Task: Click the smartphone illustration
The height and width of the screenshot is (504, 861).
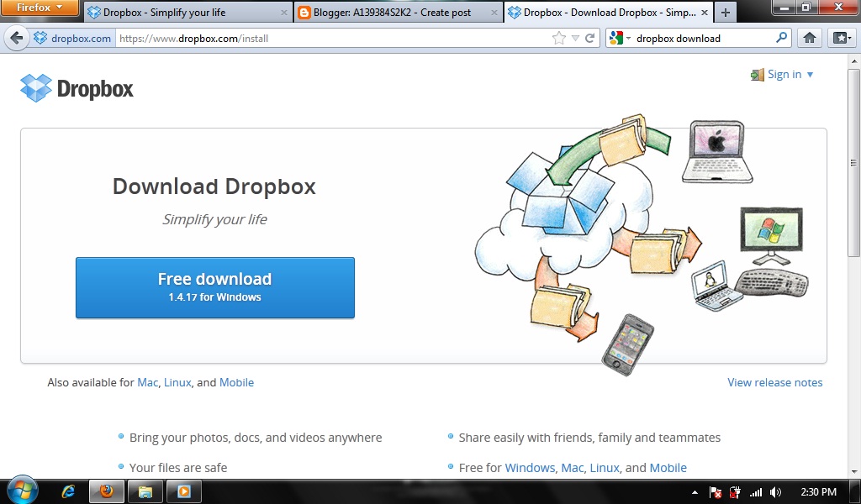Action: [628, 344]
